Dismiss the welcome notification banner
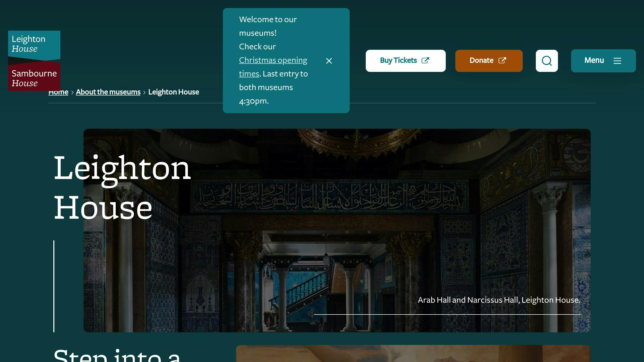Viewport: 644px width, 362px height. click(x=329, y=61)
